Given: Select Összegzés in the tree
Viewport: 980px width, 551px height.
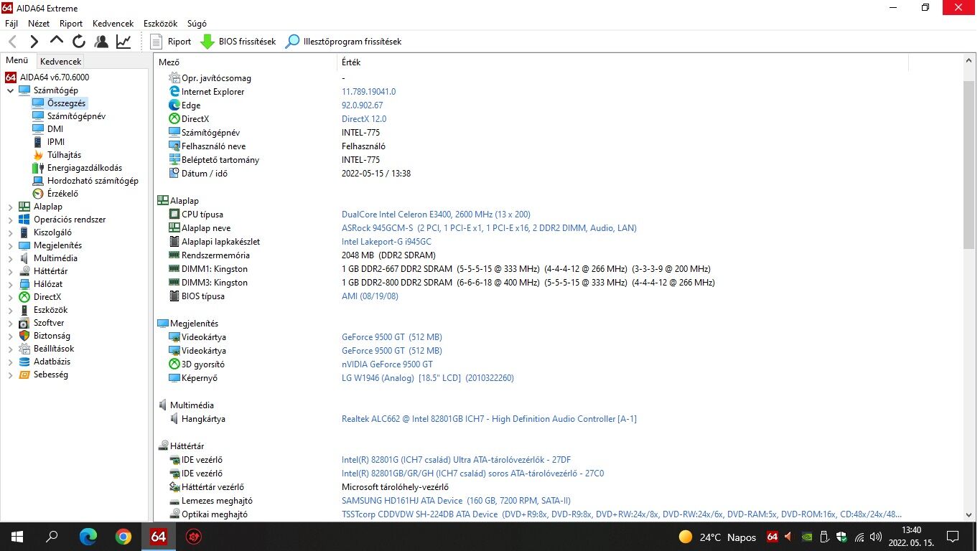Looking at the screenshot, I should (66, 103).
